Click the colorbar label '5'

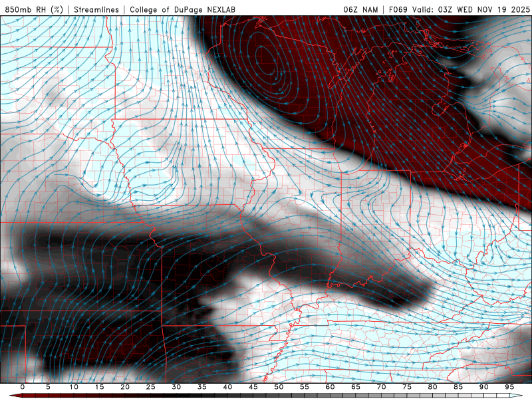[x=48, y=387]
